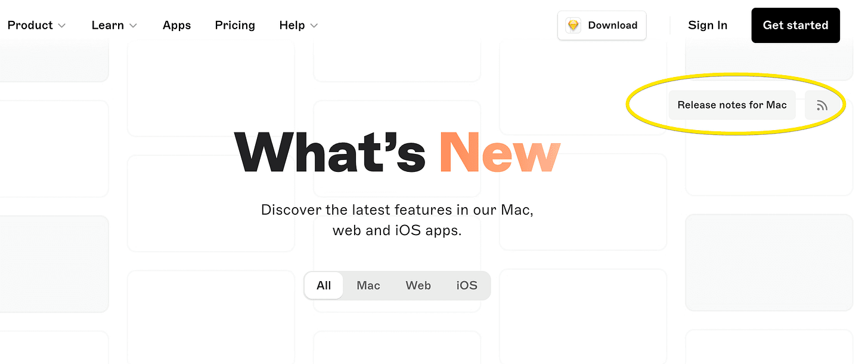This screenshot has height=364, width=868.
Task: Click the chevron arrow beside Help
Action: pos(314,26)
